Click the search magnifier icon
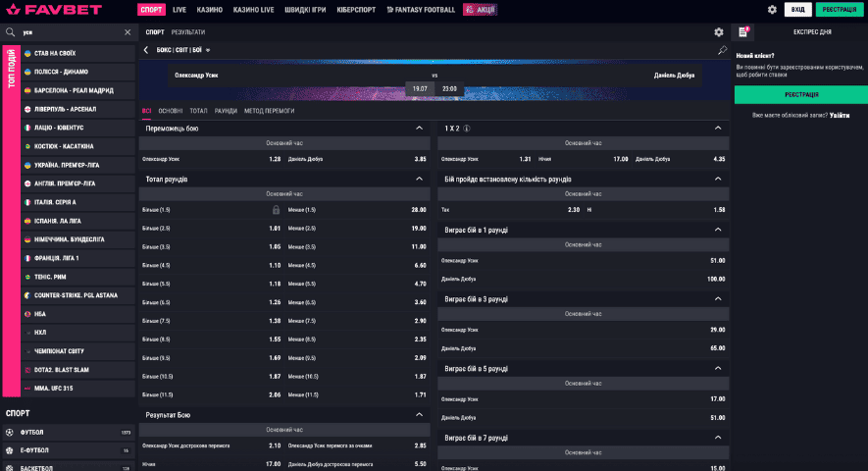The height and width of the screenshot is (471, 868). [10, 32]
